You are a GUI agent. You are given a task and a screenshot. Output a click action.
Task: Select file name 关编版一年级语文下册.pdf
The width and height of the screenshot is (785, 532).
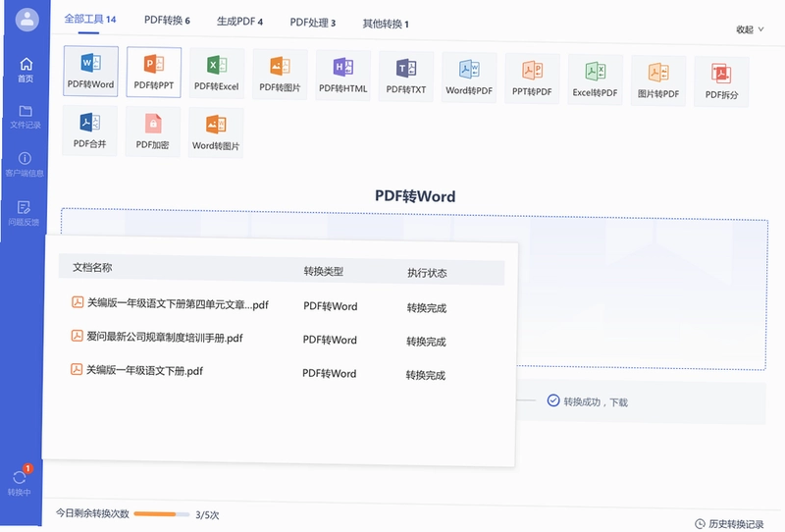(x=144, y=371)
